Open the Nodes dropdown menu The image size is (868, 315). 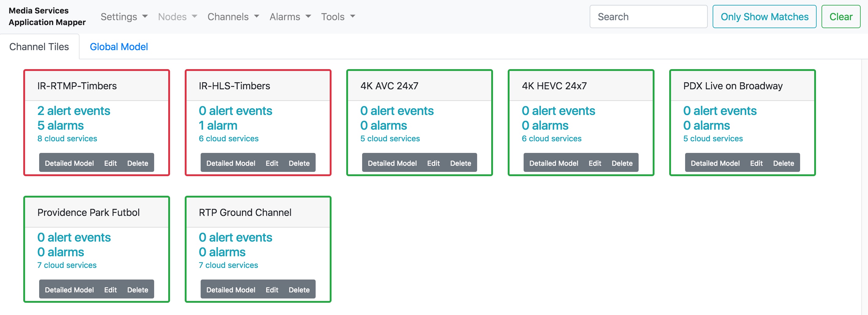tap(178, 17)
